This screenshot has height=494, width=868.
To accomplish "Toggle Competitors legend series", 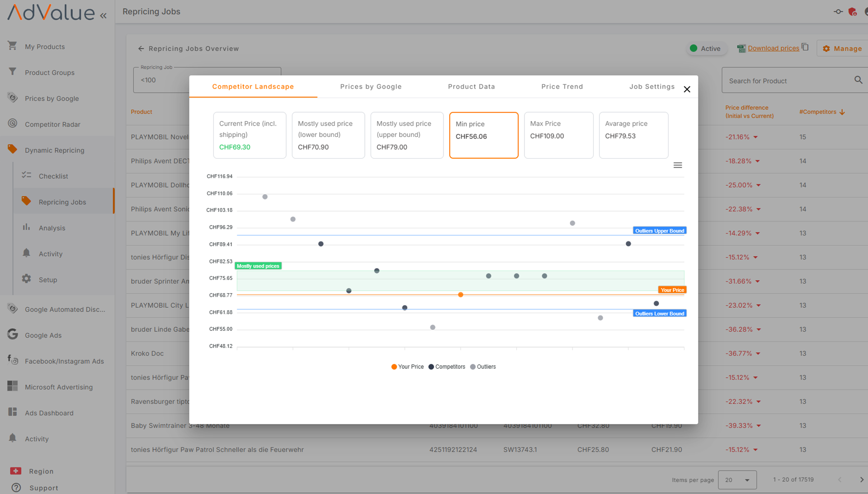I will coord(447,367).
